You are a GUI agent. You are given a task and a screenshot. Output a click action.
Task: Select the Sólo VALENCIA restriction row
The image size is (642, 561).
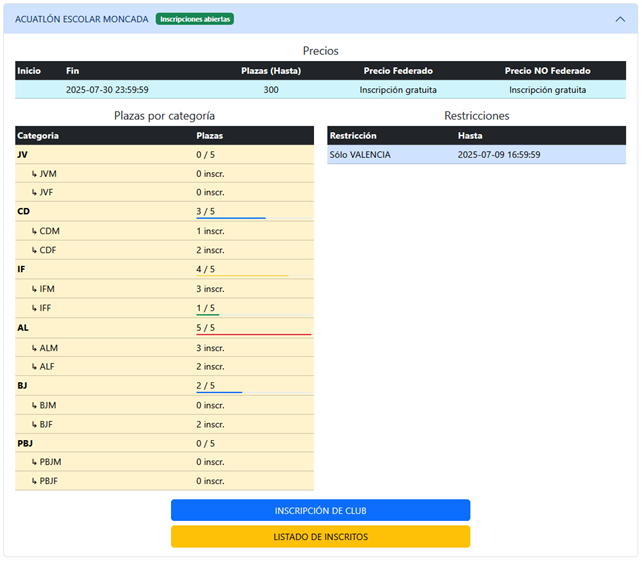pos(476,155)
